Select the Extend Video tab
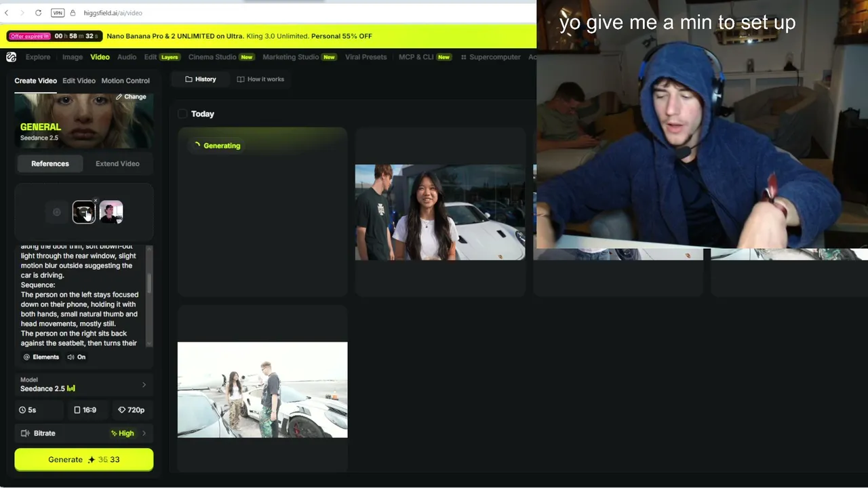 point(117,163)
